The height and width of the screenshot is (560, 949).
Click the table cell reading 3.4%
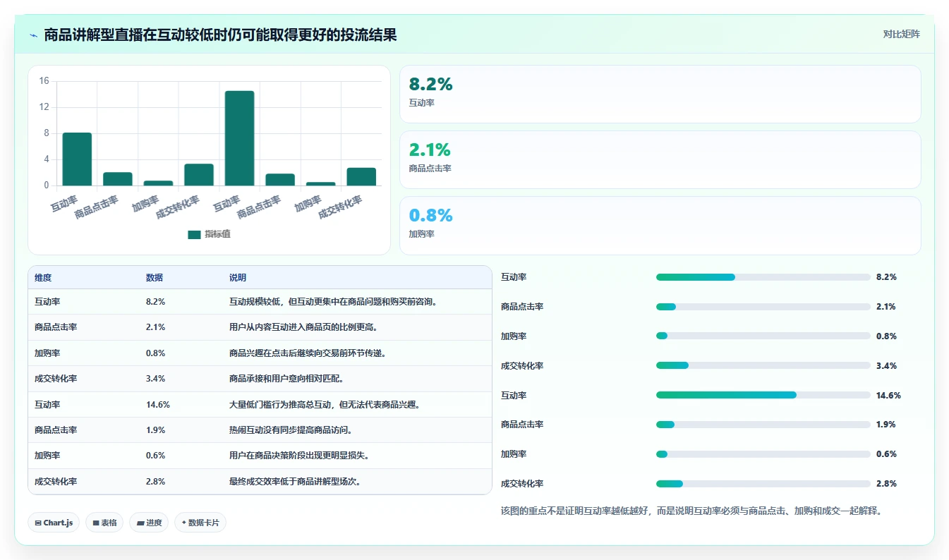pyautogui.click(x=156, y=379)
